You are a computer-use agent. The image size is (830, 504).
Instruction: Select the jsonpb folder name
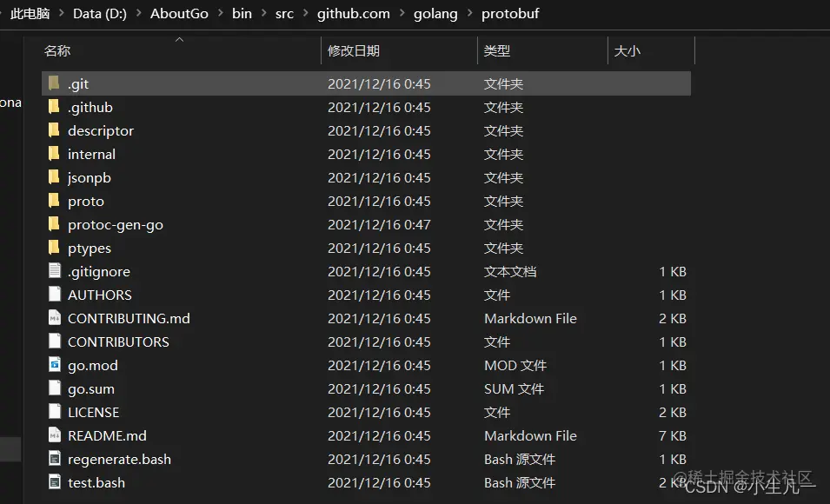tap(90, 178)
